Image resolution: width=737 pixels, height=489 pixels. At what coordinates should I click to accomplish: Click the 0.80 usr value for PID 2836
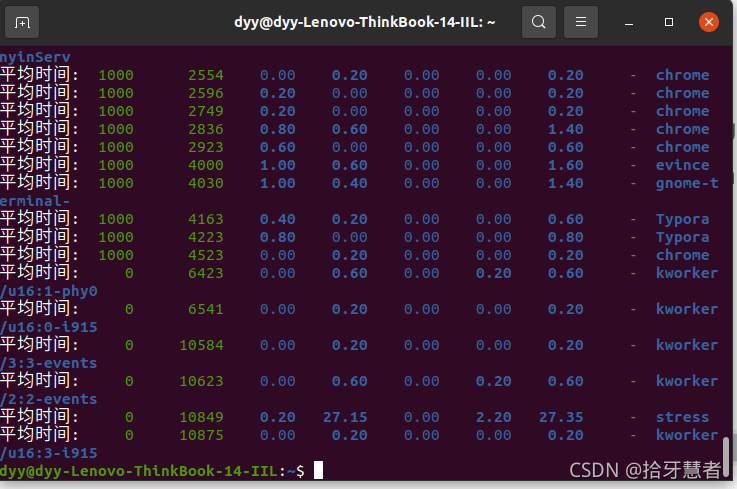coord(278,129)
